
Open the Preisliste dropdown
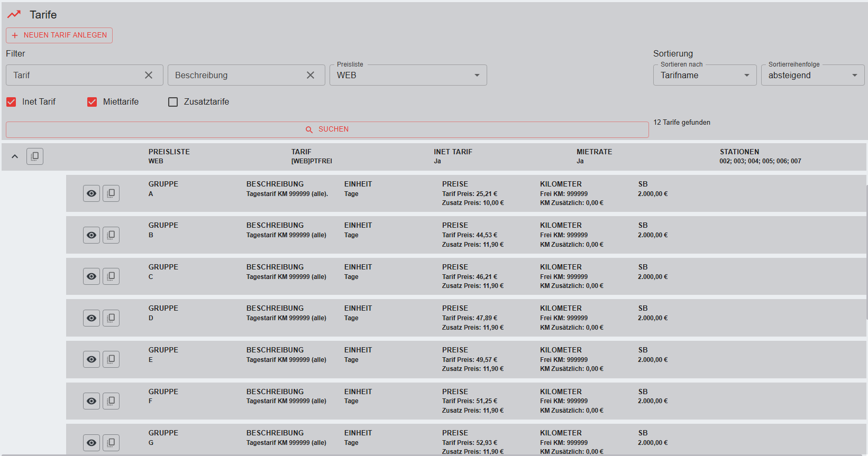pyautogui.click(x=407, y=75)
